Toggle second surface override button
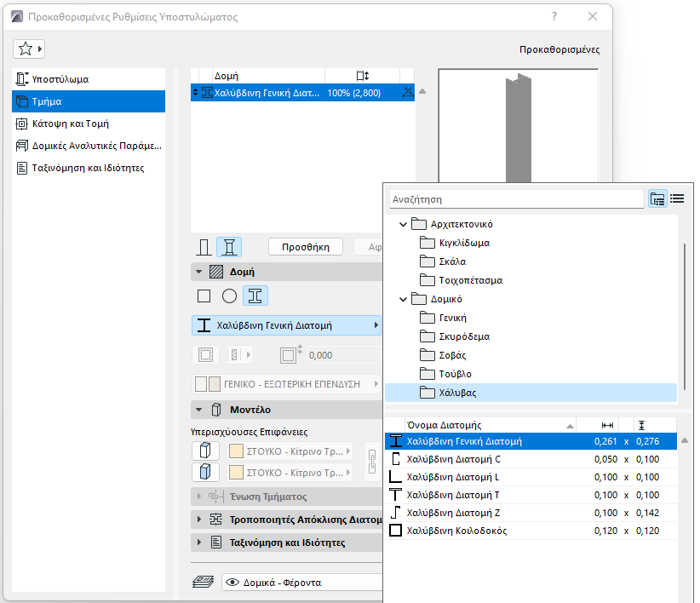 [205, 472]
